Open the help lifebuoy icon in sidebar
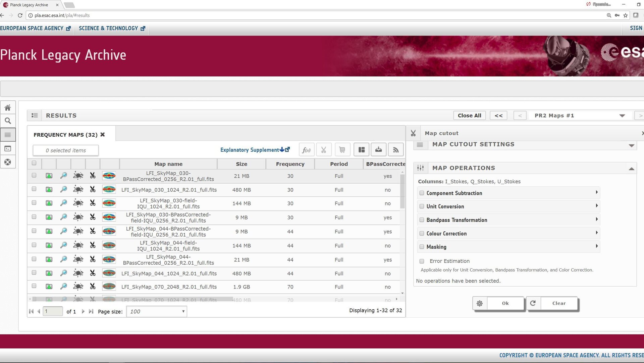Viewport: 644px width, 363px height. coord(8,162)
